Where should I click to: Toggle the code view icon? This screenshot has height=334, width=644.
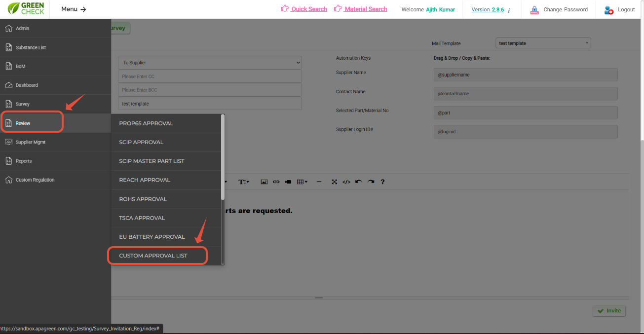[346, 182]
